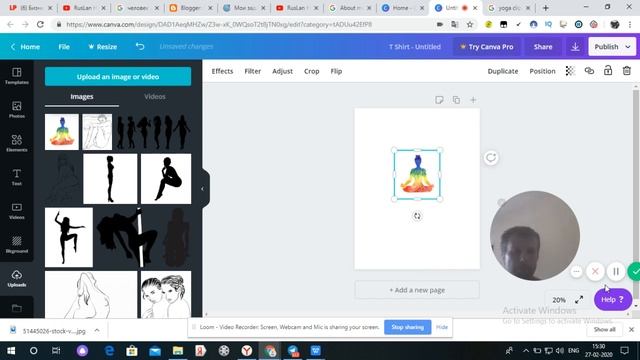The height and width of the screenshot is (360, 640).
Task: Pause the Loom recording
Action: tap(616, 271)
